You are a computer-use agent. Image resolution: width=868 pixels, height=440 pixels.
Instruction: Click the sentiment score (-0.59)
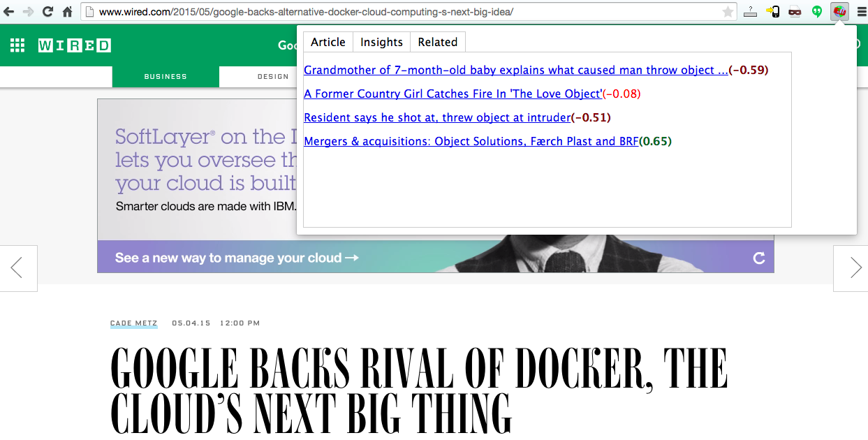tap(749, 70)
